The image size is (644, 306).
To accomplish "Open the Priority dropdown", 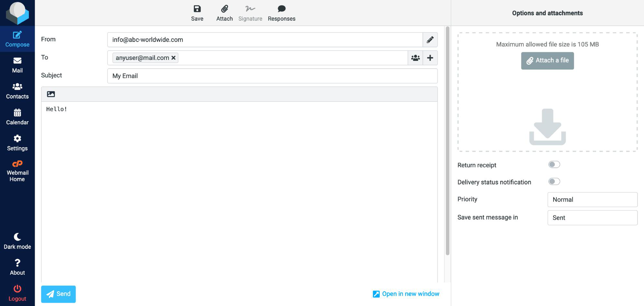I will click(592, 200).
